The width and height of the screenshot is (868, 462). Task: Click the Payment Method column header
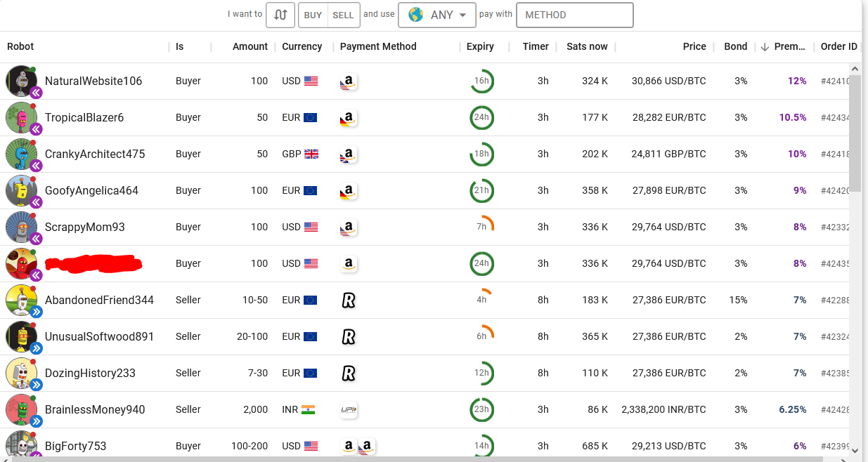[x=378, y=46]
